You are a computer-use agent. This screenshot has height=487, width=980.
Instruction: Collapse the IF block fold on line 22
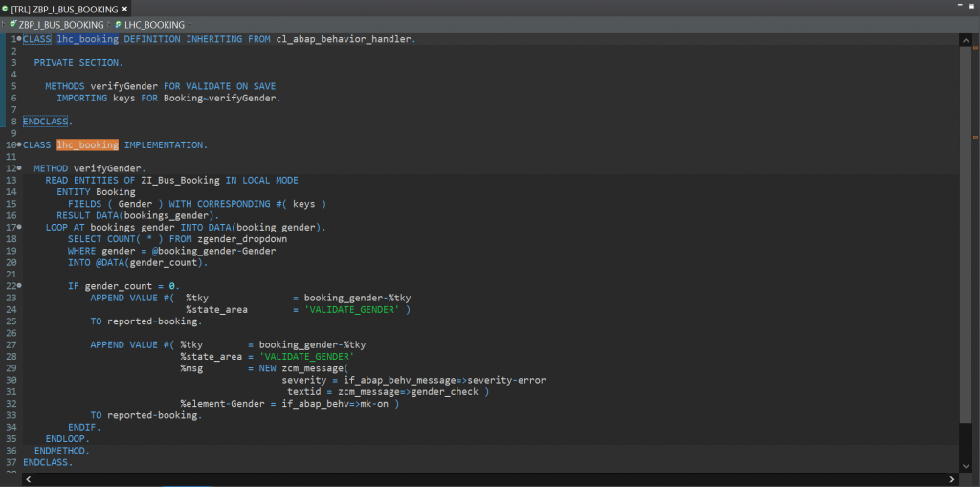click(19, 286)
